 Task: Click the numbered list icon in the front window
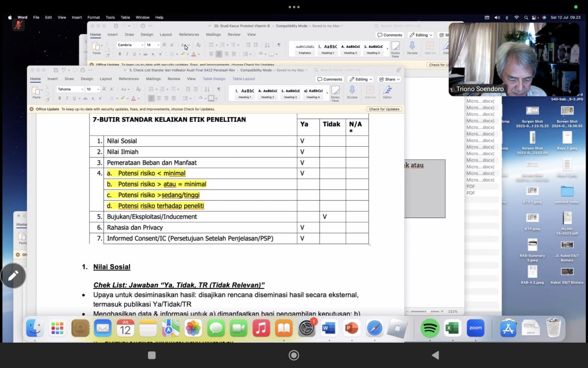tap(163, 89)
